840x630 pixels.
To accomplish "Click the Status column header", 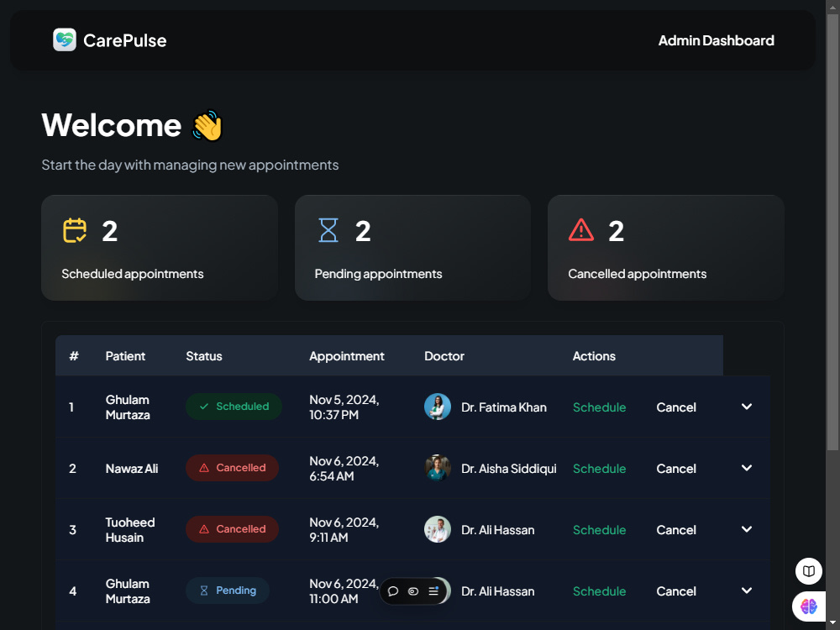I will 204,356.
